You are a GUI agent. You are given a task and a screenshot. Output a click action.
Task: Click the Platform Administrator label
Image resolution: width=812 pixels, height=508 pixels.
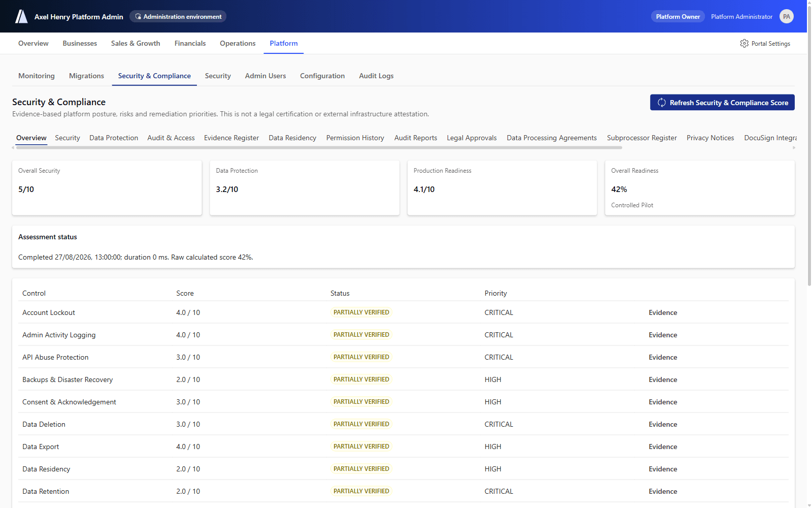point(741,17)
